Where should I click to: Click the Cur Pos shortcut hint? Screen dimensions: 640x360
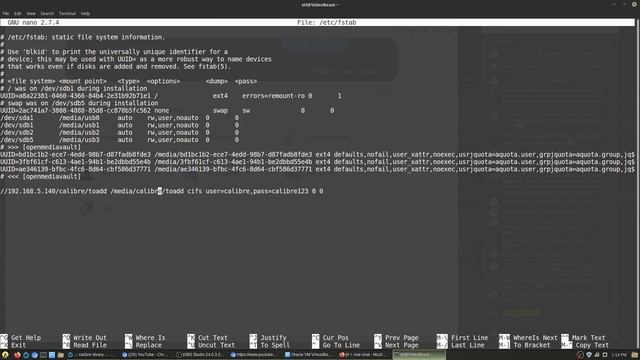click(x=330, y=338)
